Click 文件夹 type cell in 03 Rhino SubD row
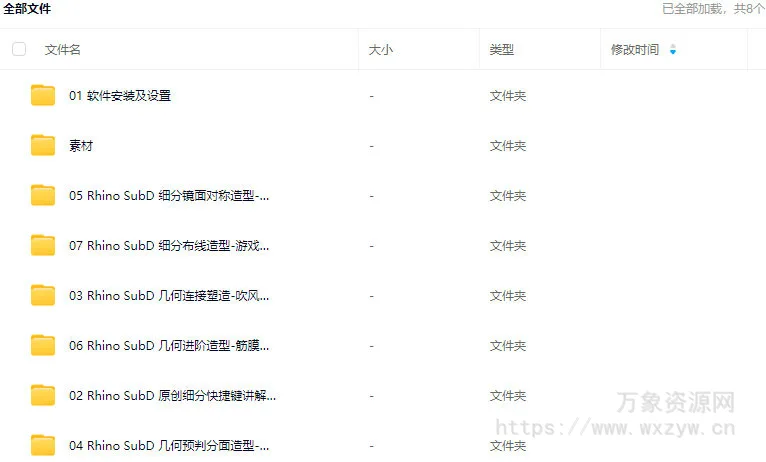Image resolution: width=766 pixels, height=462 pixels. click(x=508, y=295)
